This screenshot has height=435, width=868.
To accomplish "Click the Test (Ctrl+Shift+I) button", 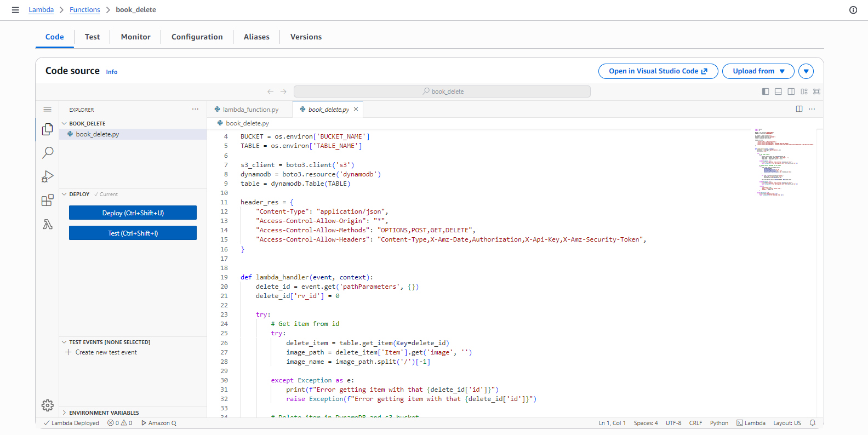I will point(133,233).
